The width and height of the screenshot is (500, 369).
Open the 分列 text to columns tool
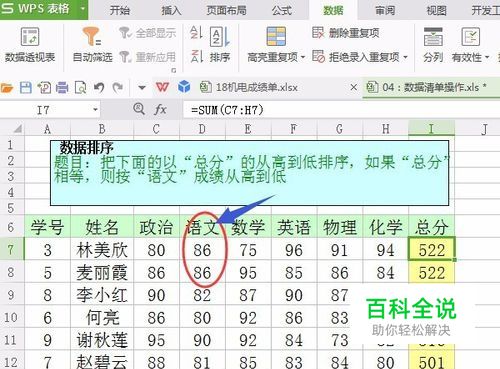click(433, 45)
